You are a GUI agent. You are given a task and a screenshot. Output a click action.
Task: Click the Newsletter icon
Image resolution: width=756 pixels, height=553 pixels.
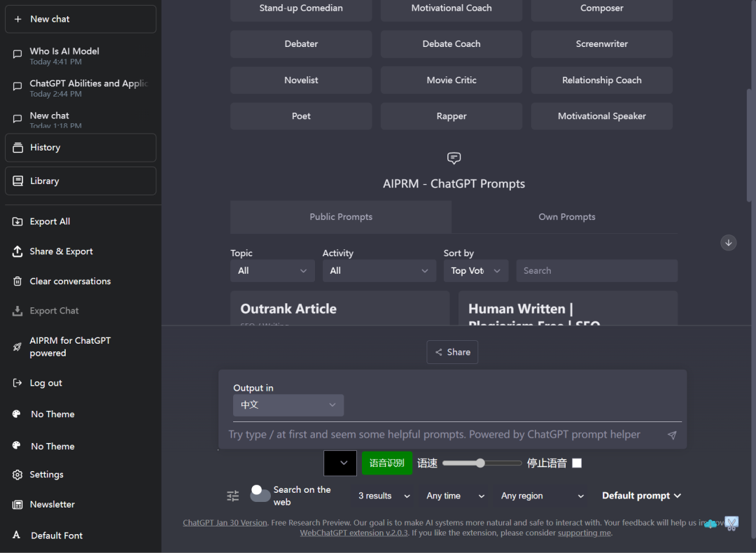coord(17,504)
